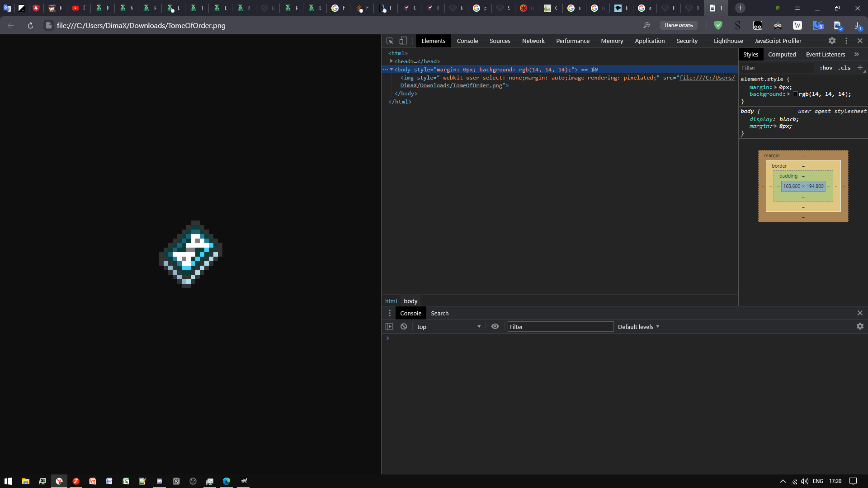Open DevTools three-dot customize menu
868x488 pixels.
[x=846, y=41]
